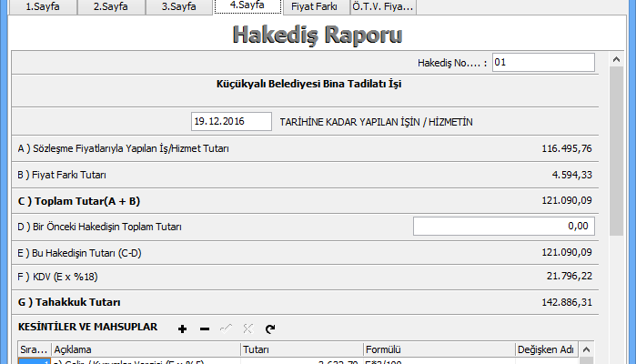
Task: Open the Fiyat Farkı tab
Action: [313, 7]
